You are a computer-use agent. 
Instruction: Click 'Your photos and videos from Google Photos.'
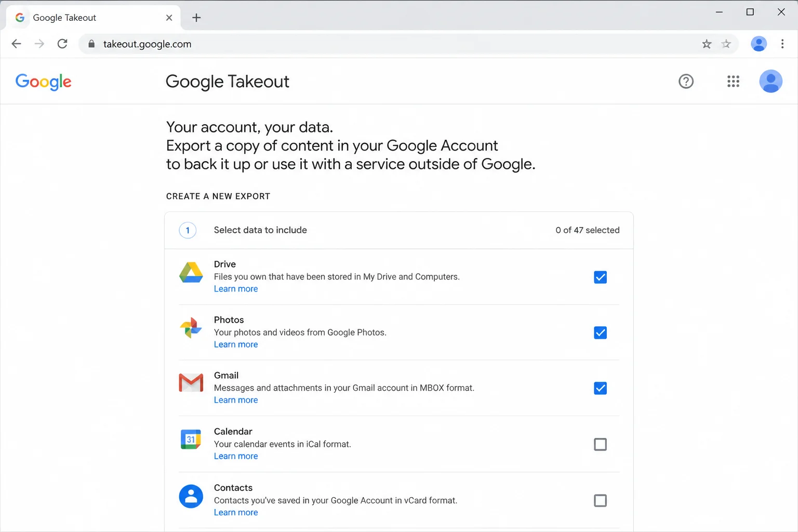[x=300, y=332]
